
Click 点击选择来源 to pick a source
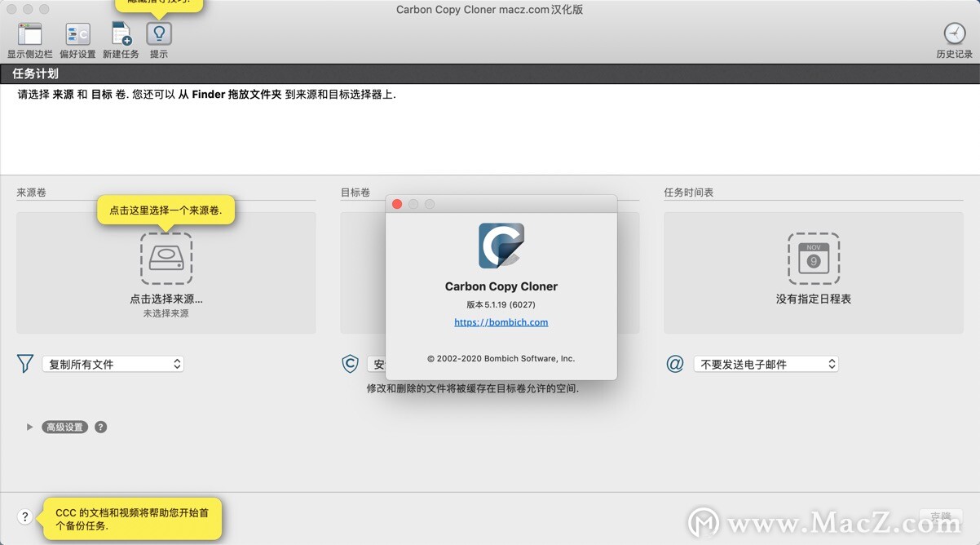click(166, 299)
